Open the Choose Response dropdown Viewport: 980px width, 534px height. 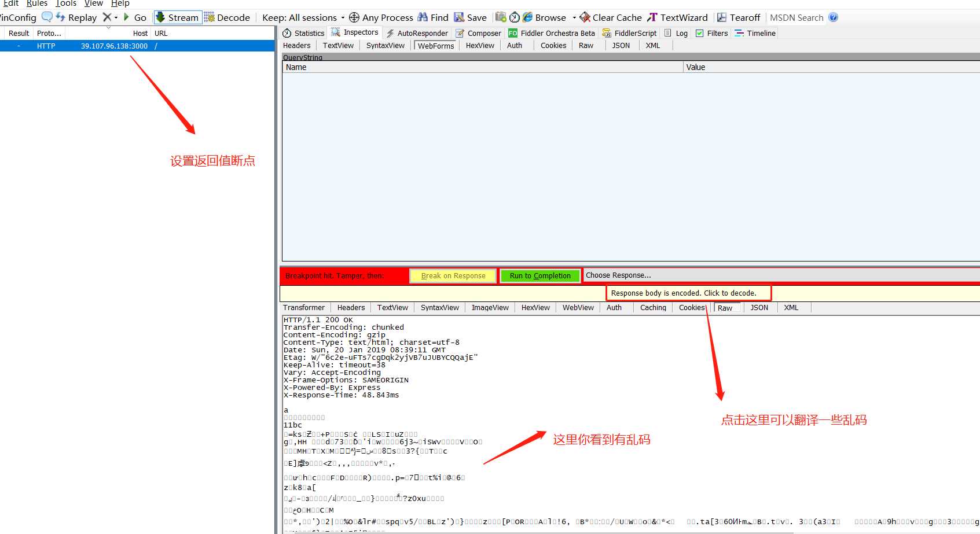pyautogui.click(x=781, y=275)
